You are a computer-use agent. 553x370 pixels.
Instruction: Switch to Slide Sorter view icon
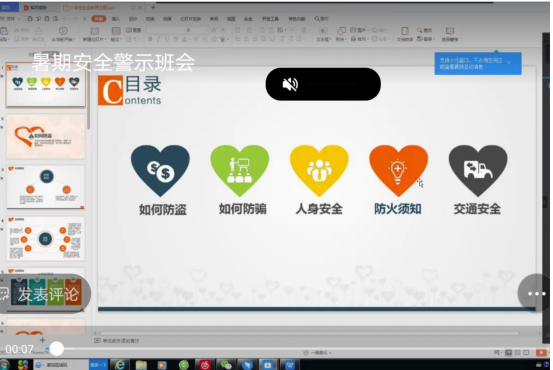click(517, 352)
